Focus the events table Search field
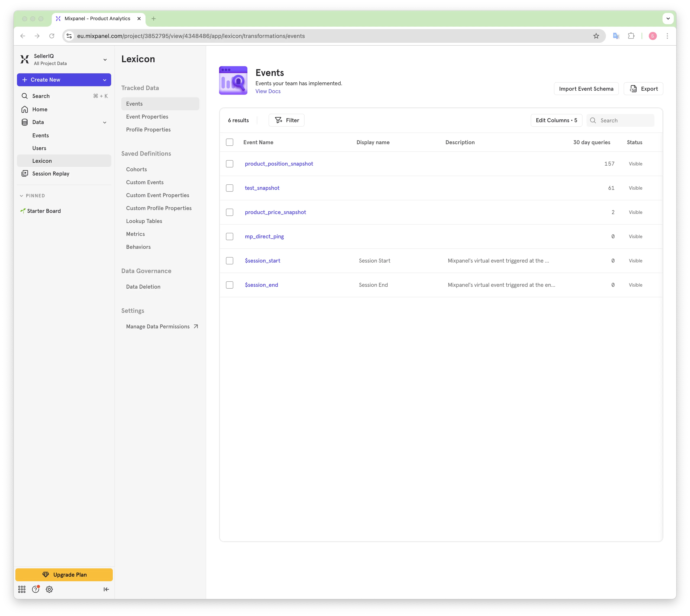This screenshot has width=690, height=616. pos(620,121)
